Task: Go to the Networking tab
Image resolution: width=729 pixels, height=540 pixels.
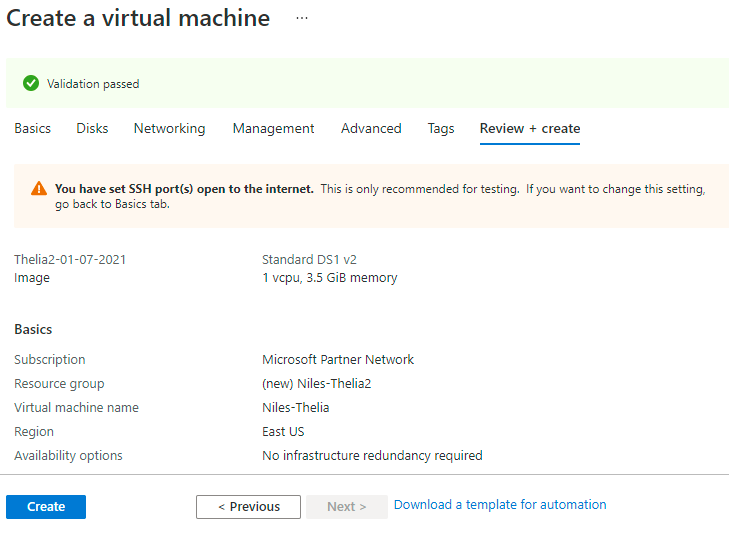Action: click(x=169, y=129)
